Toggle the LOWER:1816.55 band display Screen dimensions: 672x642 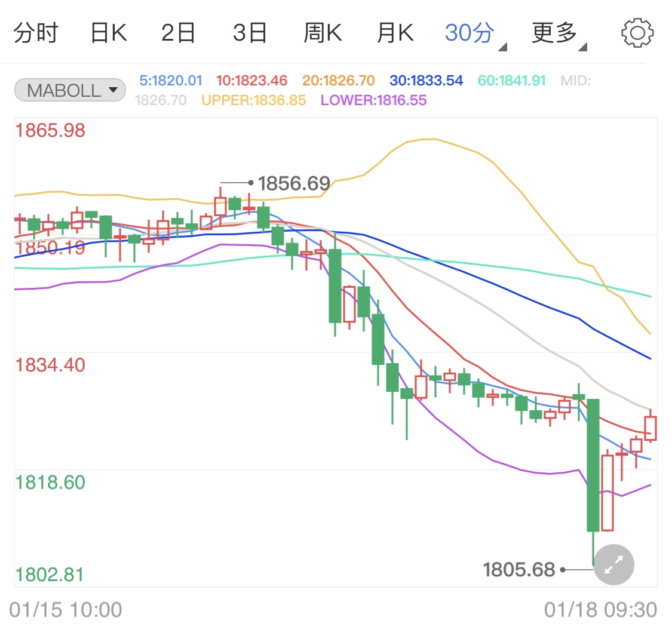[x=372, y=100]
